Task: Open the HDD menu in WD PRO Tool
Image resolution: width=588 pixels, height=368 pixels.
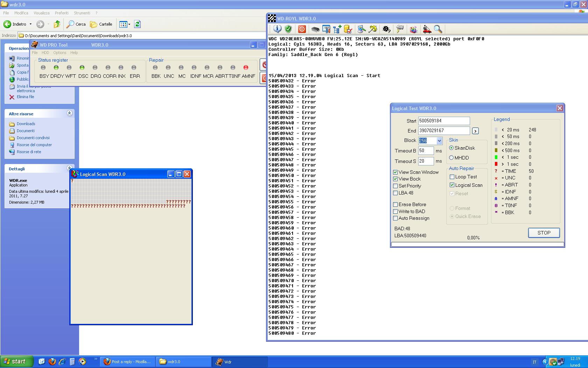Action: (x=45, y=53)
